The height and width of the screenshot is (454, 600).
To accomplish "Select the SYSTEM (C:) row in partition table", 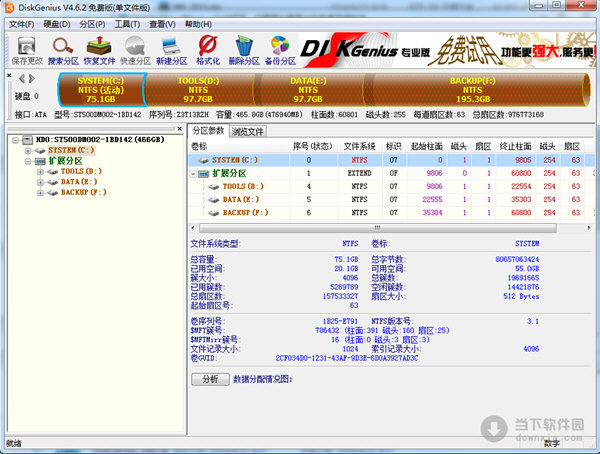I will 392,160.
